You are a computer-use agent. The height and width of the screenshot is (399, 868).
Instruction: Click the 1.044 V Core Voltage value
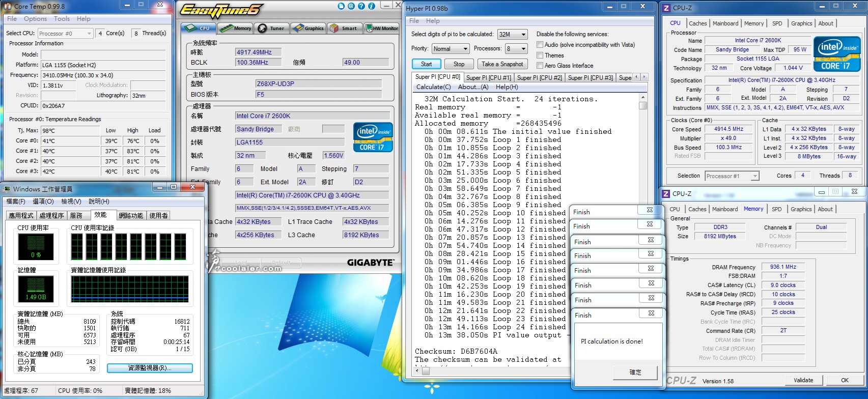point(793,68)
